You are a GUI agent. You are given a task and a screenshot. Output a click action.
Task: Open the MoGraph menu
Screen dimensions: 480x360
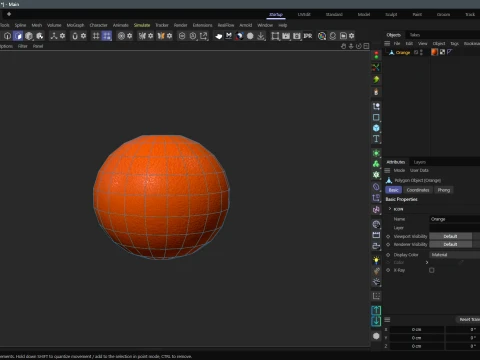pos(75,25)
